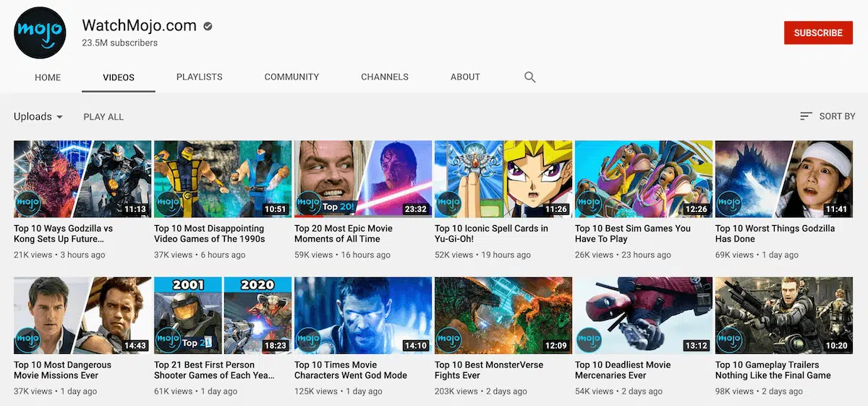868x406 pixels.
Task: Open the Most Disappointing Video Games 1990s thumbnail
Action: 223,179
